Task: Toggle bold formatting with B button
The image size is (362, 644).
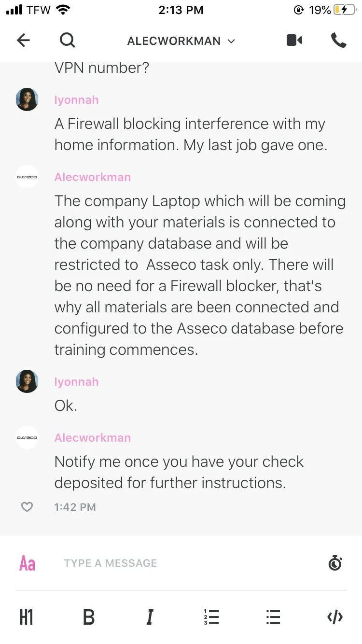Action: [89, 617]
